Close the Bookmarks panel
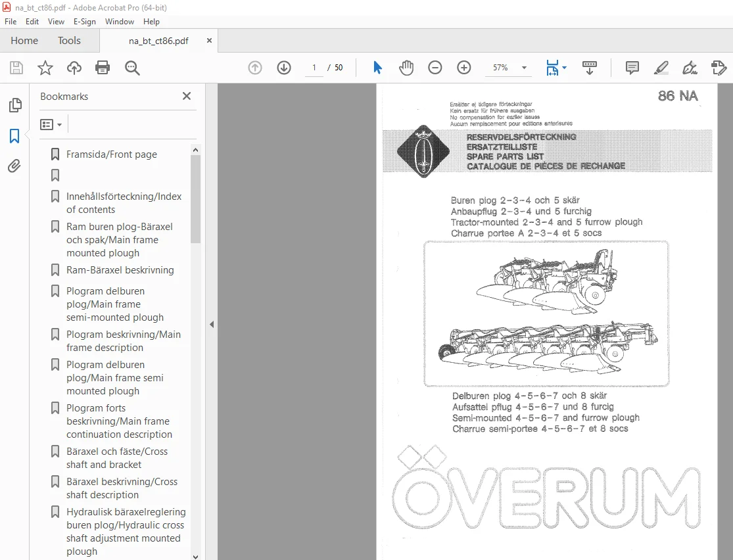 tap(187, 96)
